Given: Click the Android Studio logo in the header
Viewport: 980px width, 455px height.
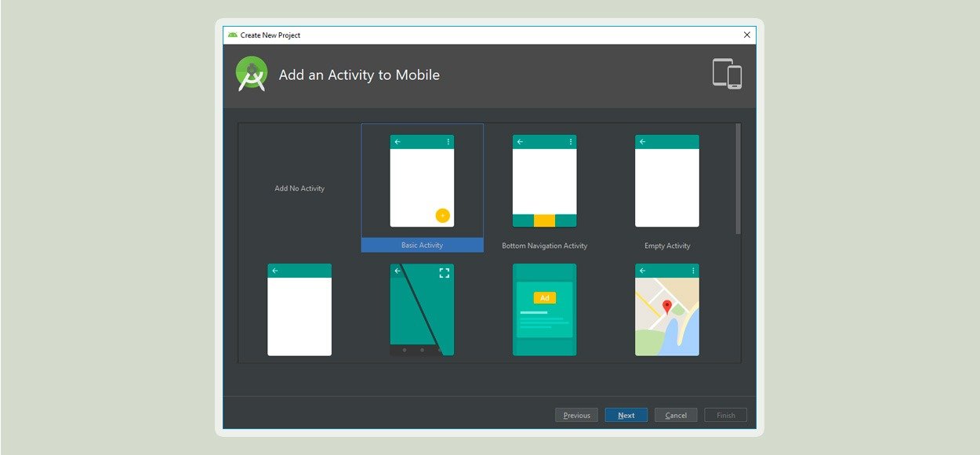Looking at the screenshot, I should pyautogui.click(x=252, y=74).
